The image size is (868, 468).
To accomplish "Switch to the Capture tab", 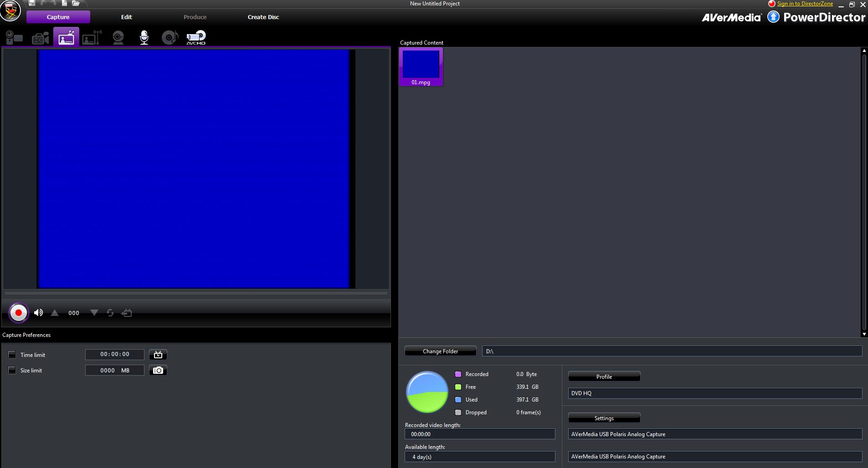I will 58,17.
